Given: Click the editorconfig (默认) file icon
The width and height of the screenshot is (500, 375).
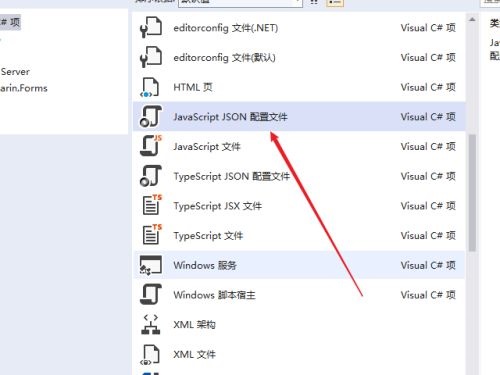Looking at the screenshot, I should (x=151, y=57).
